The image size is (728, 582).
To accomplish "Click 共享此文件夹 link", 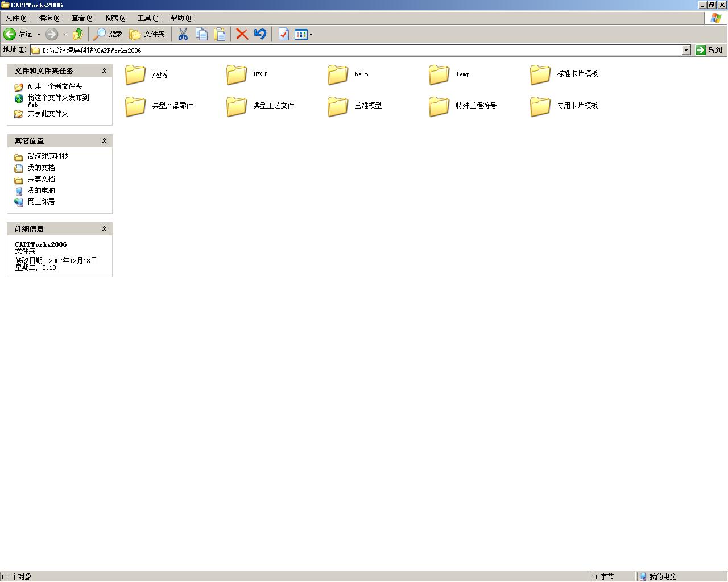I will coord(48,114).
